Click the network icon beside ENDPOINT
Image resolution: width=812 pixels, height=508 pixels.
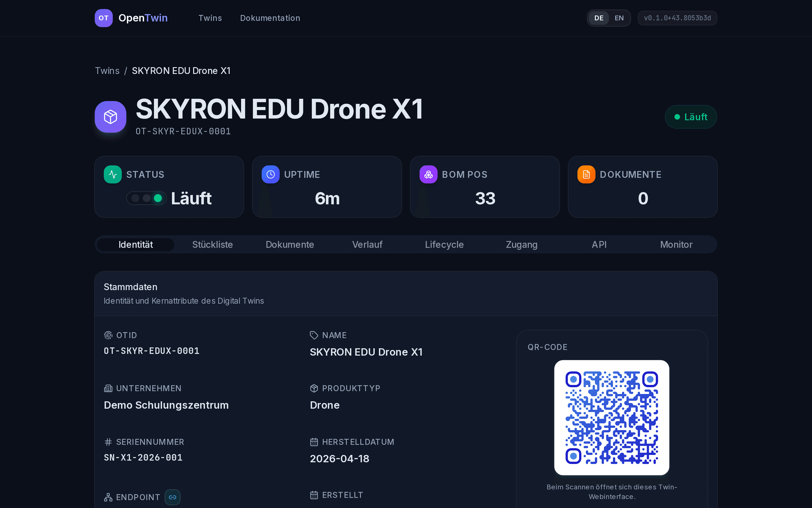coord(108,497)
